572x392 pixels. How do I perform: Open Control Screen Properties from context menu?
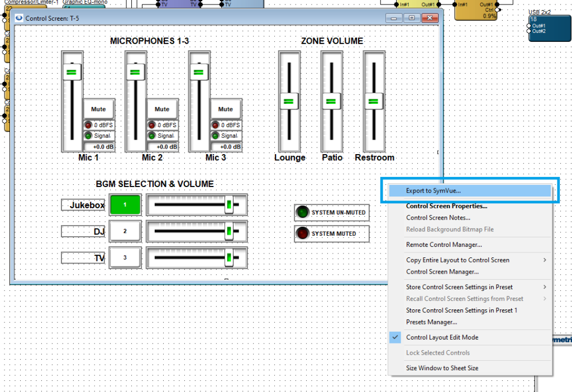pyautogui.click(x=446, y=206)
